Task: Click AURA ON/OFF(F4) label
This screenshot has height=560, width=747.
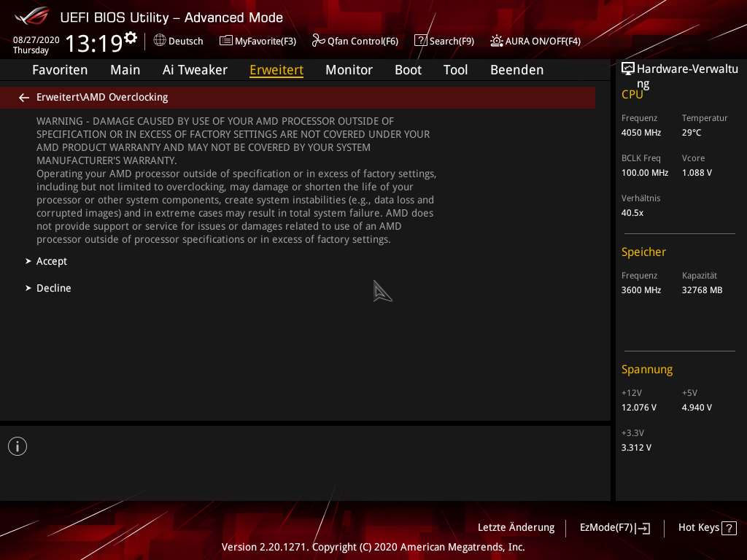Action: point(543,41)
